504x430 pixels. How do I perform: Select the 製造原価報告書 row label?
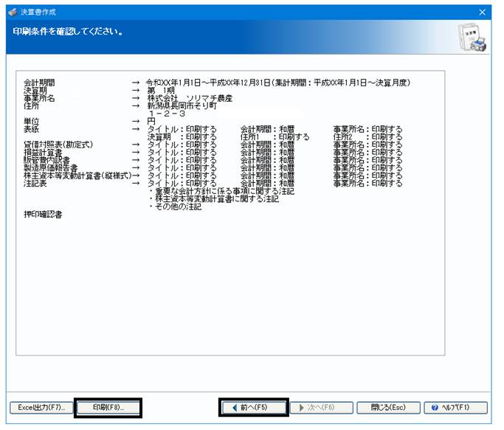coord(51,167)
